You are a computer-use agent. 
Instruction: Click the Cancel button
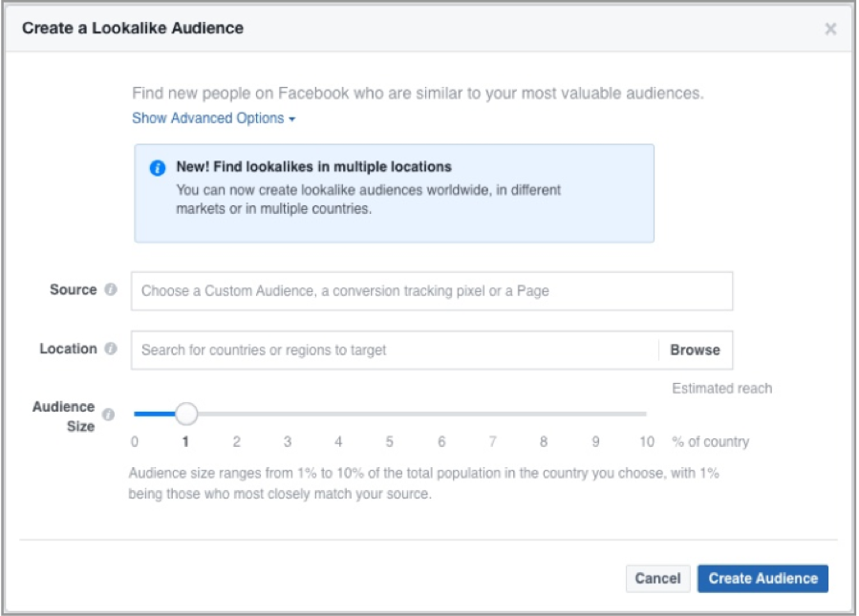point(657,578)
